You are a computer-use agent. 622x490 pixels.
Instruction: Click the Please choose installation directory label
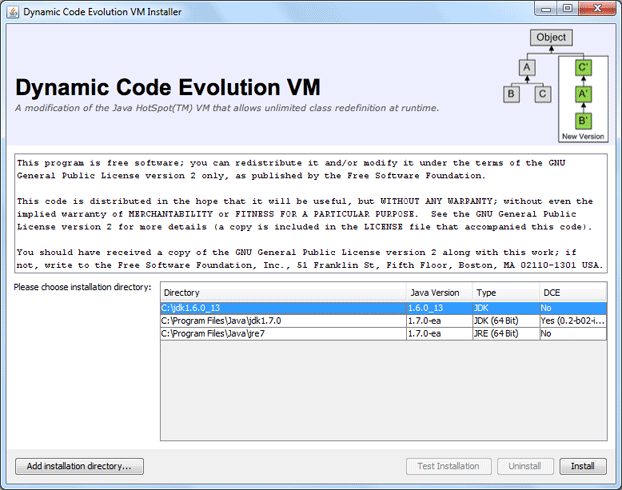click(83, 287)
